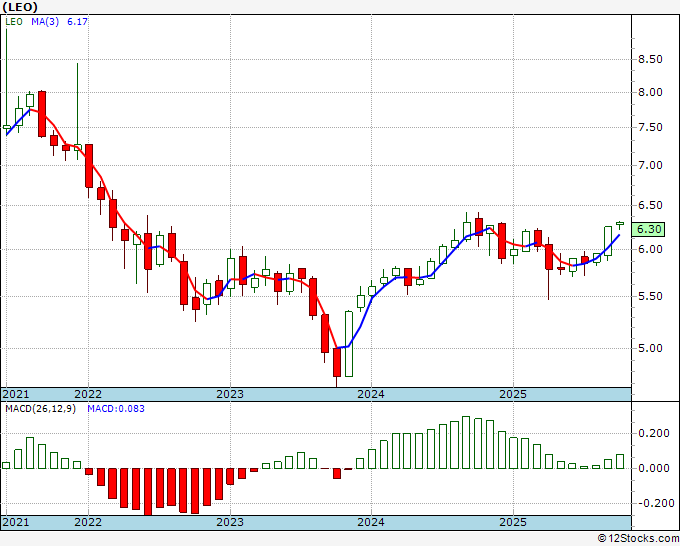Click the MA(3) legend label
Image resolution: width=680 pixels, height=546 pixels.
coord(45,22)
